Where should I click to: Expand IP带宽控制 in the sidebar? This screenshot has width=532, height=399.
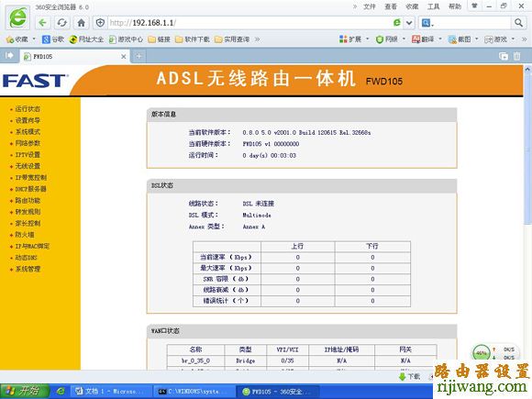coord(30,177)
